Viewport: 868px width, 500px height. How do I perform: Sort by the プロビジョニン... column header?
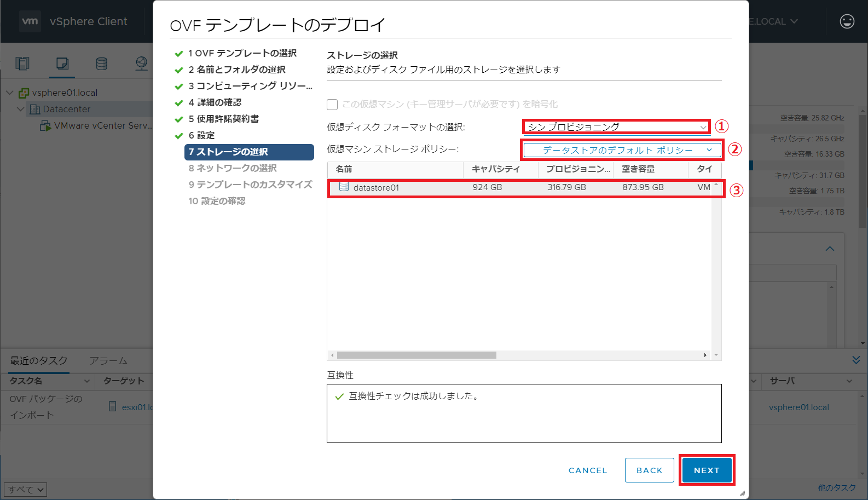[x=576, y=169]
